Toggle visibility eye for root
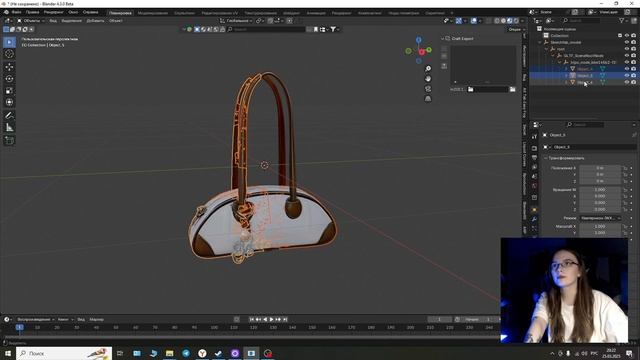The width and height of the screenshot is (640, 360). [x=627, y=49]
